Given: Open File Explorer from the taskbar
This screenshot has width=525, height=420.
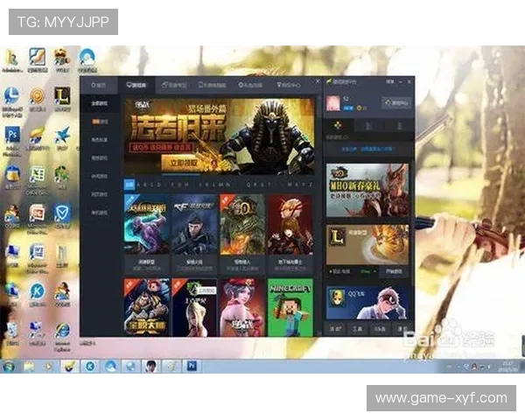Looking at the screenshot, I should 29,367.
